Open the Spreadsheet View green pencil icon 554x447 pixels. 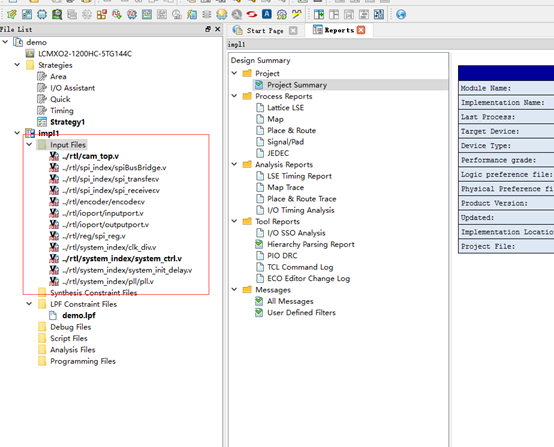pos(12,14)
